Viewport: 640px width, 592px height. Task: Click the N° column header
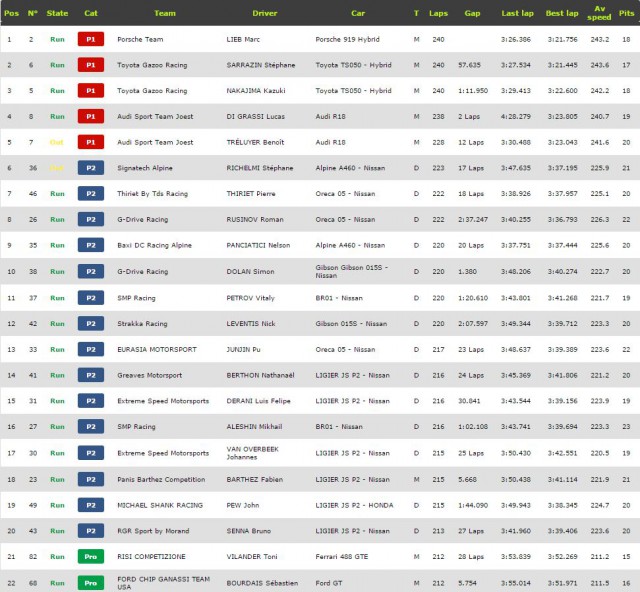tap(33, 13)
